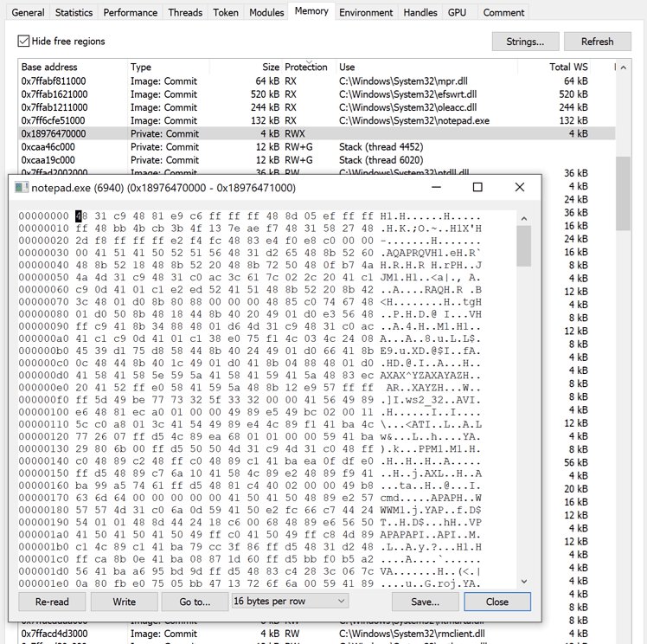This screenshot has width=647, height=644.
Task: Click hex viewer scrollbar down arrow
Action: pos(524,582)
